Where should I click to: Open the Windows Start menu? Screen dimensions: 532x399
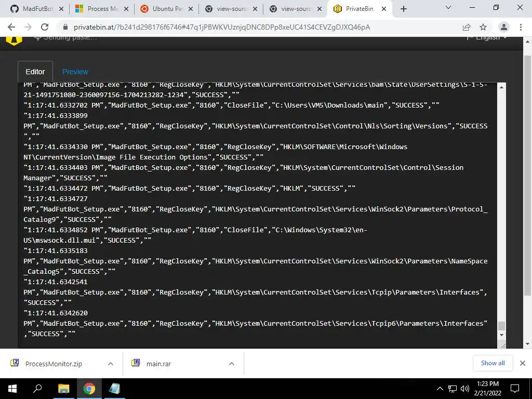(x=12, y=389)
